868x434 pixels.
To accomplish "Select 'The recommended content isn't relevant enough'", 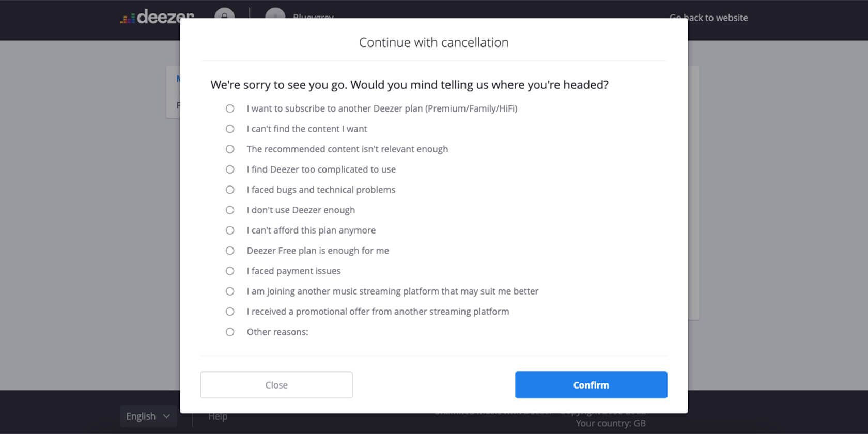I will (x=230, y=149).
